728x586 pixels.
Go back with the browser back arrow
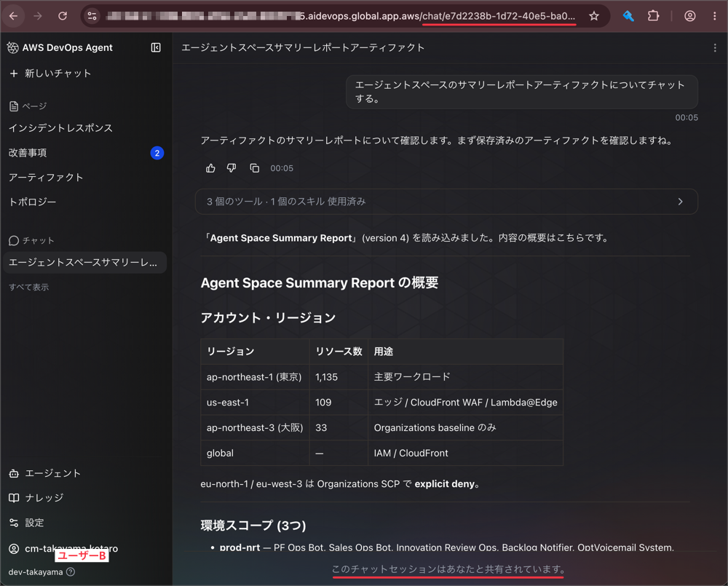coord(13,16)
